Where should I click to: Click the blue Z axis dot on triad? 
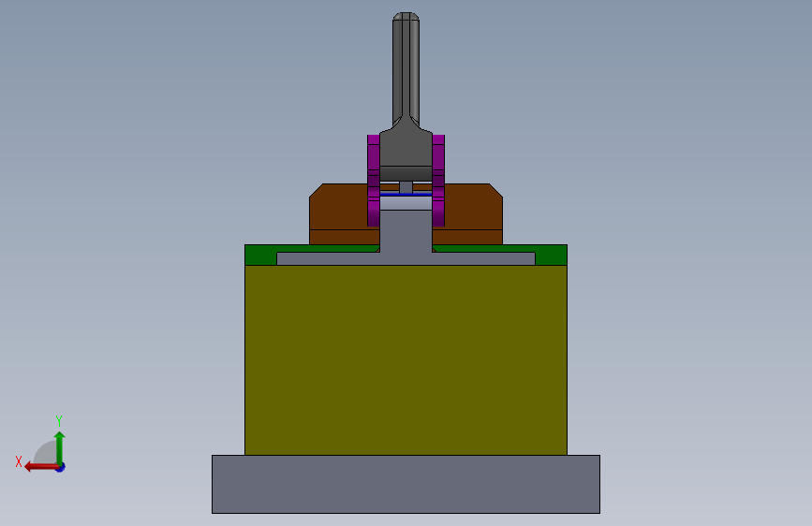coord(61,467)
